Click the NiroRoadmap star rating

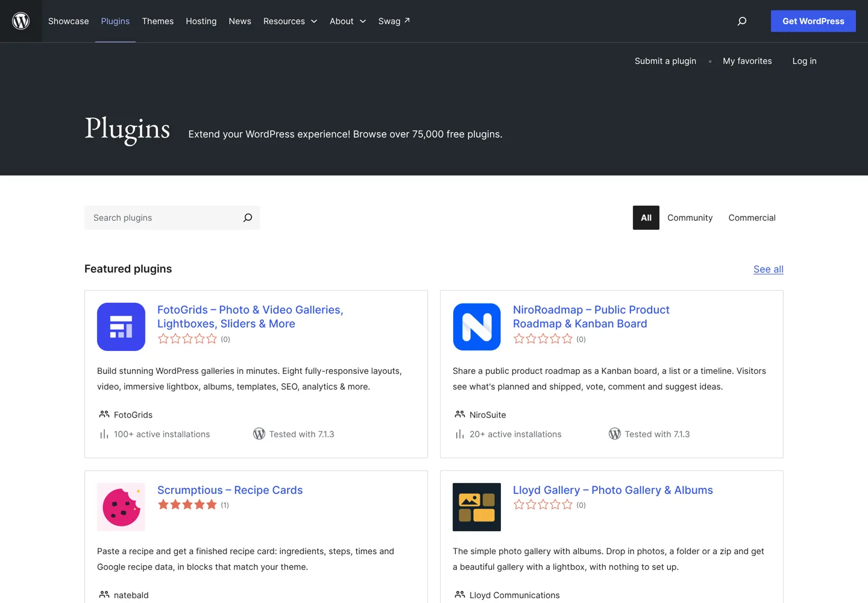pyautogui.click(x=543, y=339)
